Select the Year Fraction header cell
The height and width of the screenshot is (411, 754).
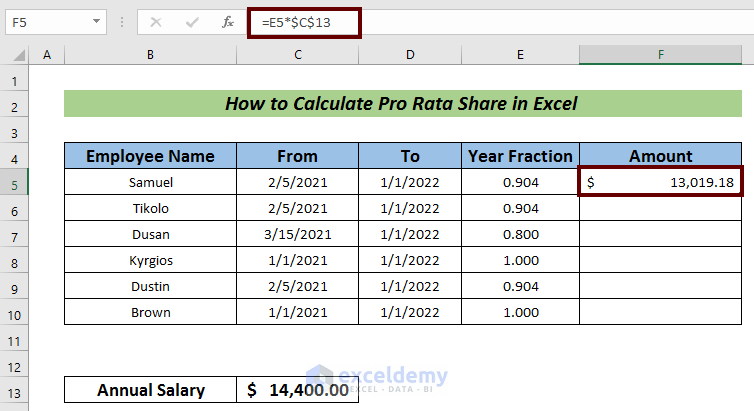(x=520, y=156)
